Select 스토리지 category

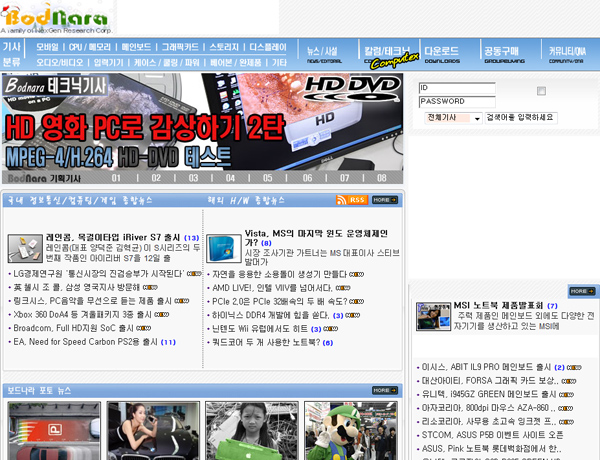(224, 47)
